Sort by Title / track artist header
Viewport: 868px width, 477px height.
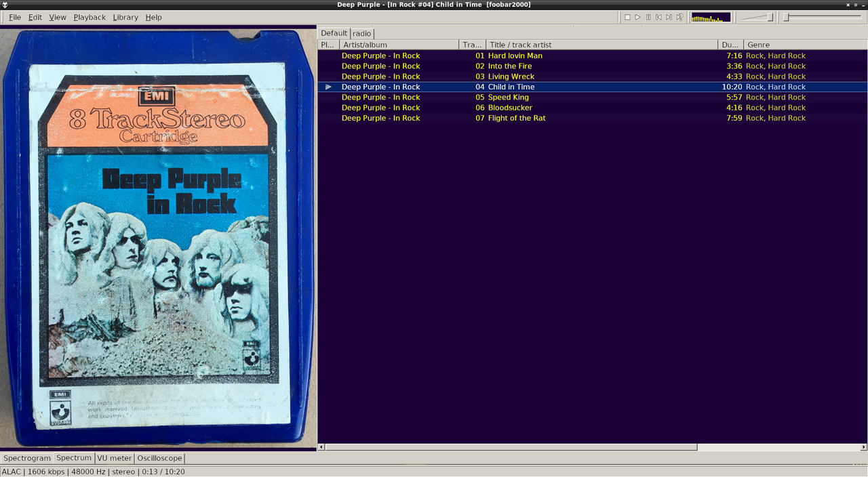point(602,45)
